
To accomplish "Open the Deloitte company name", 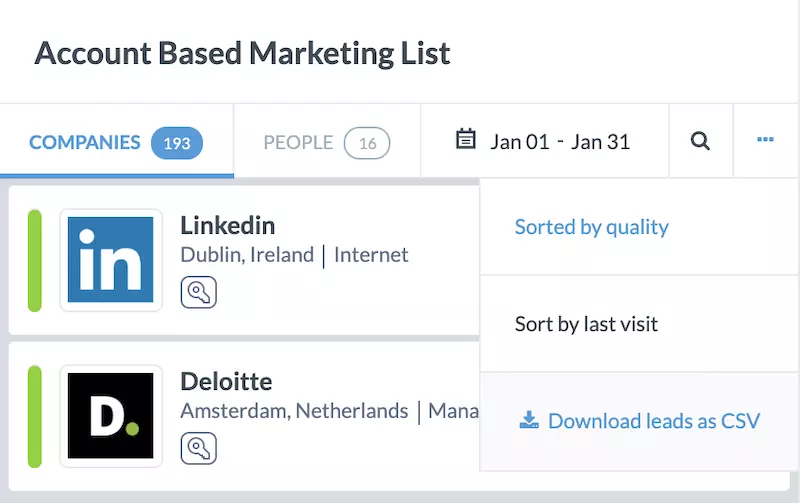I will 226,381.
